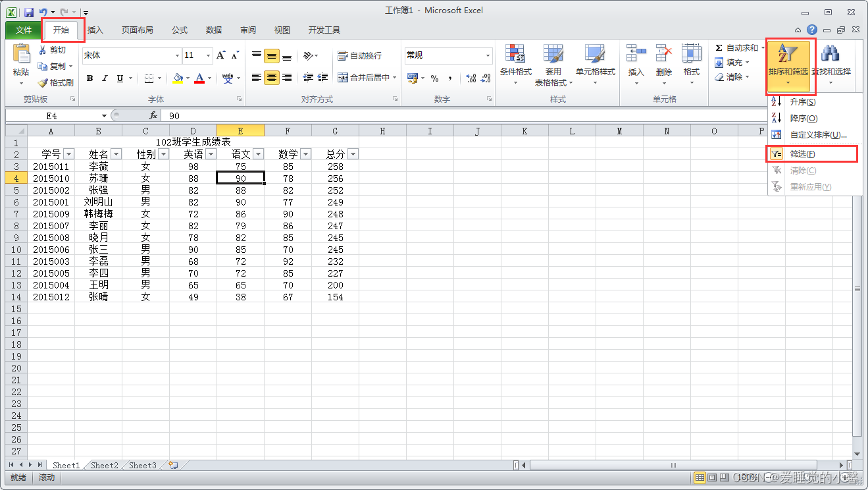Open Find and Select (查找和选择) binoculars
This screenshot has height=490, width=868.
click(x=830, y=65)
